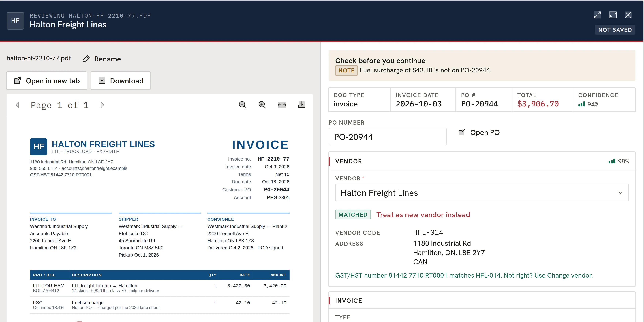This screenshot has height=322, width=644.
Task: Click the CONFIDENCE 94% indicator
Action: point(588,104)
